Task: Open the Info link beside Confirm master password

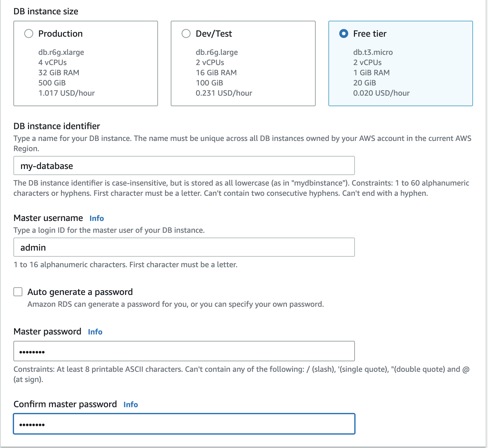Action: pos(131,405)
